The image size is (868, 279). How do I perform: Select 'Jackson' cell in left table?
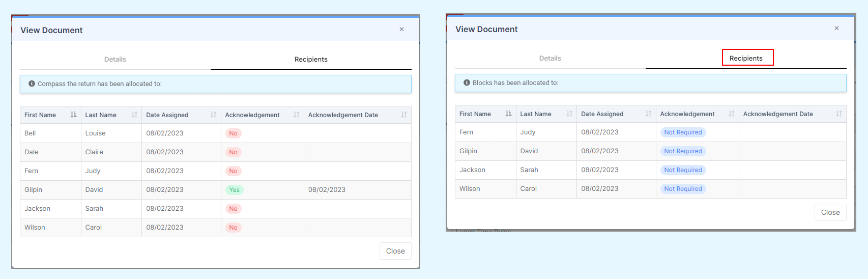tap(50, 209)
